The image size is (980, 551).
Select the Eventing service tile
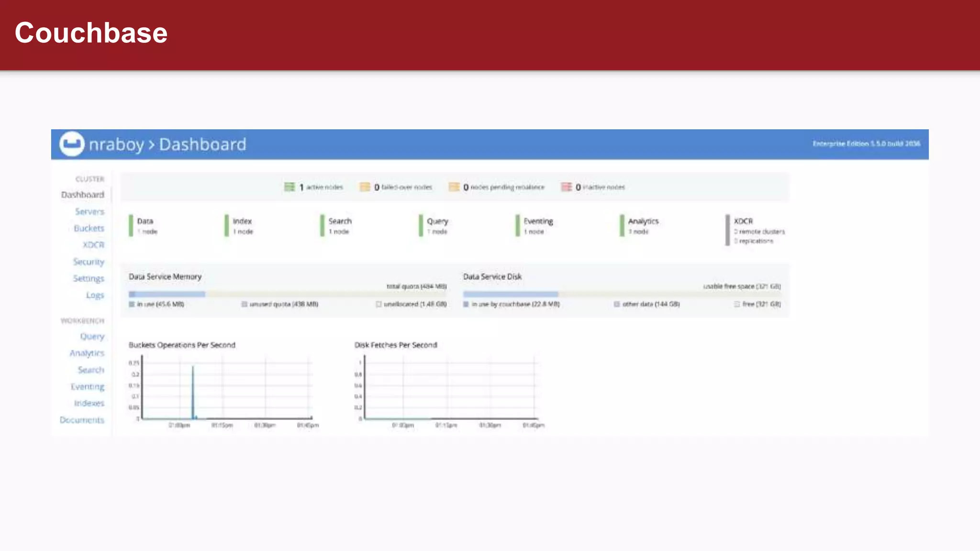[534, 226]
